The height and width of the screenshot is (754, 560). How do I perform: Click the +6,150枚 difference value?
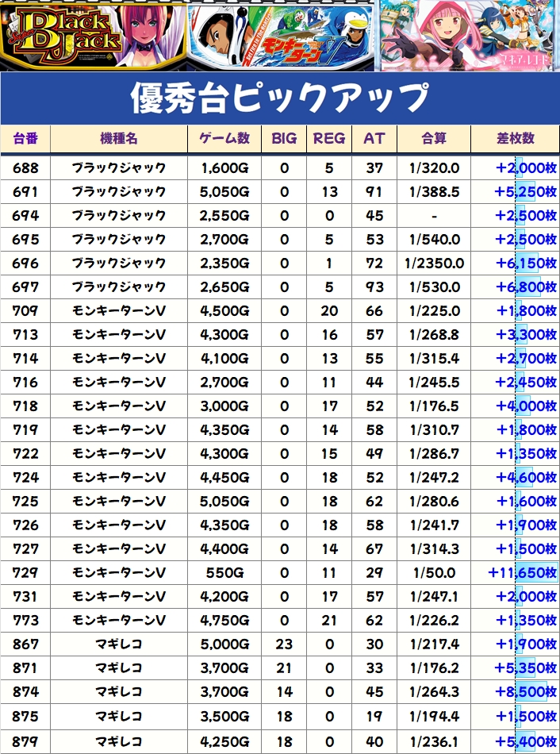pos(526,263)
